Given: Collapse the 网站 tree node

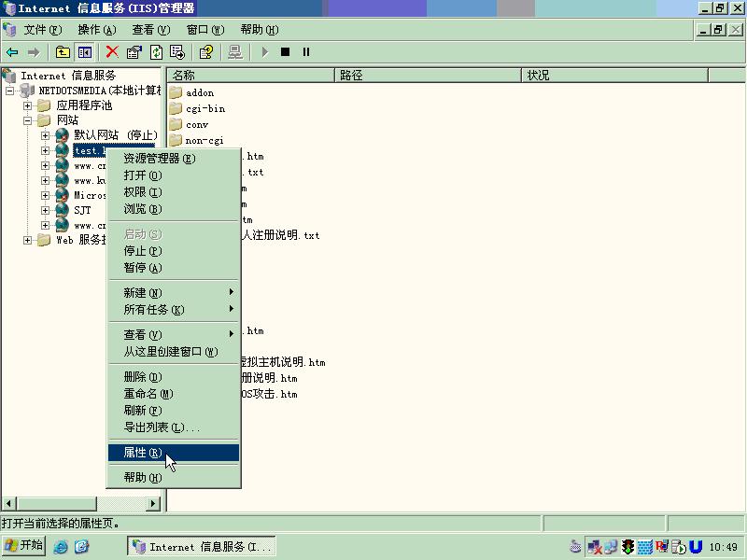Looking at the screenshot, I should [x=28, y=120].
